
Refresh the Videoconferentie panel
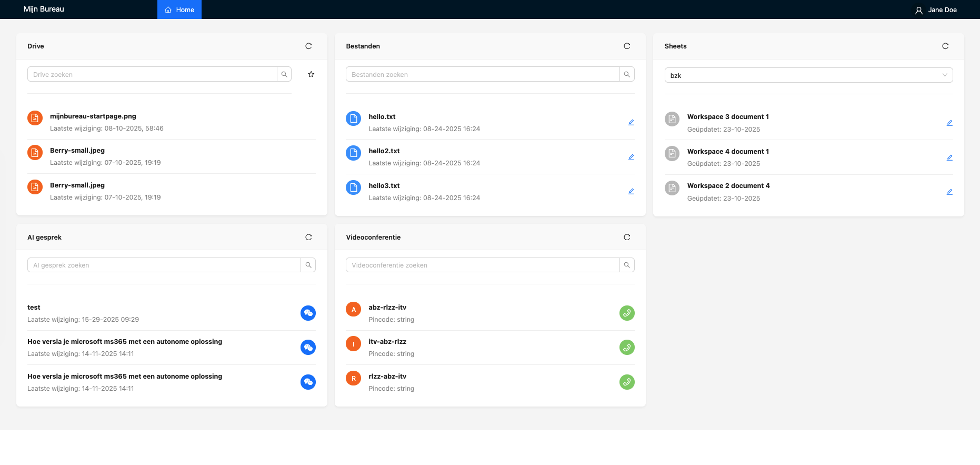(627, 238)
